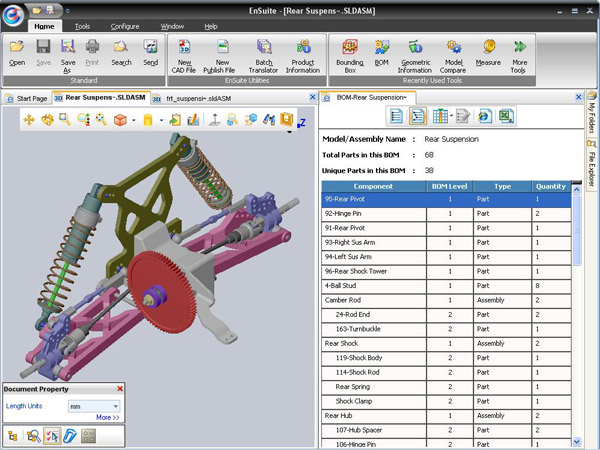Screen dimensions: 600x450
Task: Open the Help menu
Action: tap(211, 26)
